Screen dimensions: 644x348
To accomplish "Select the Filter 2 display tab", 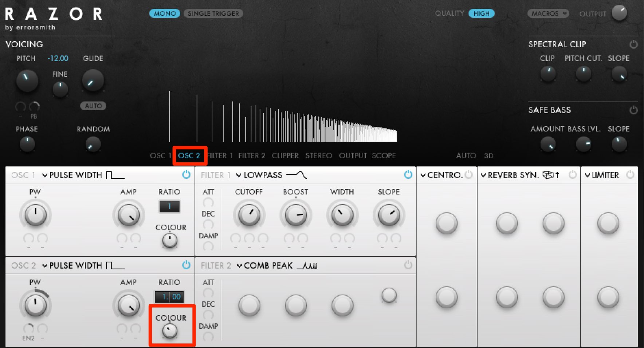I will (252, 155).
